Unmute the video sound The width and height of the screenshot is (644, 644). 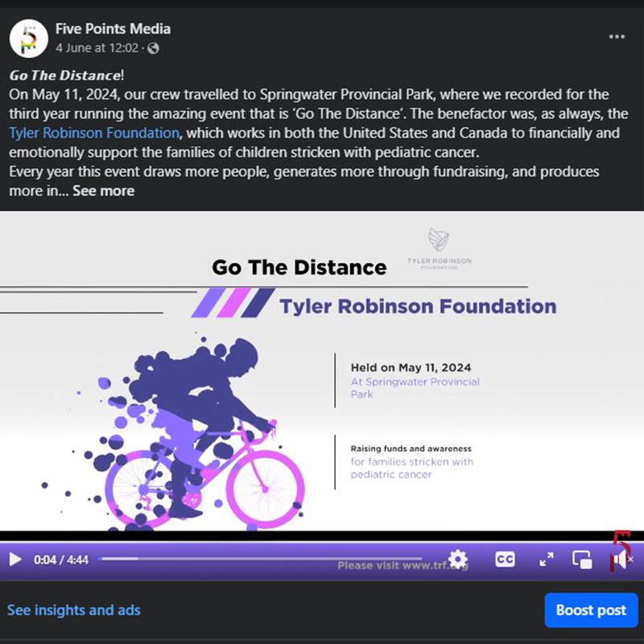coord(622,559)
